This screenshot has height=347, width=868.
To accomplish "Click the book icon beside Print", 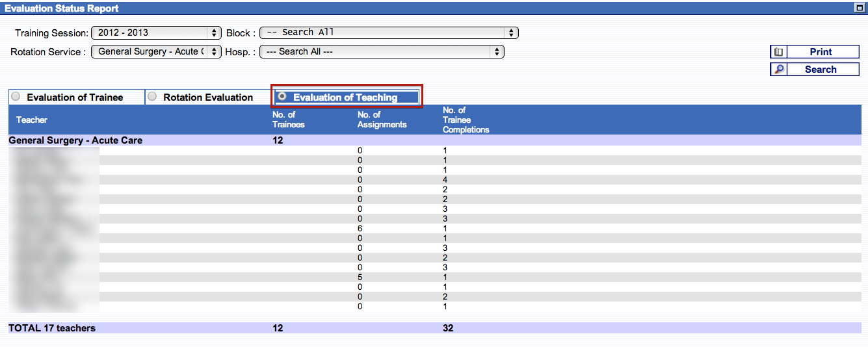I will (x=778, y=52).
